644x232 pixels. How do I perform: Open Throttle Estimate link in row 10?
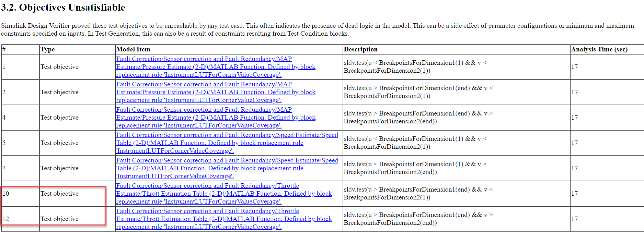click(224, 194)
